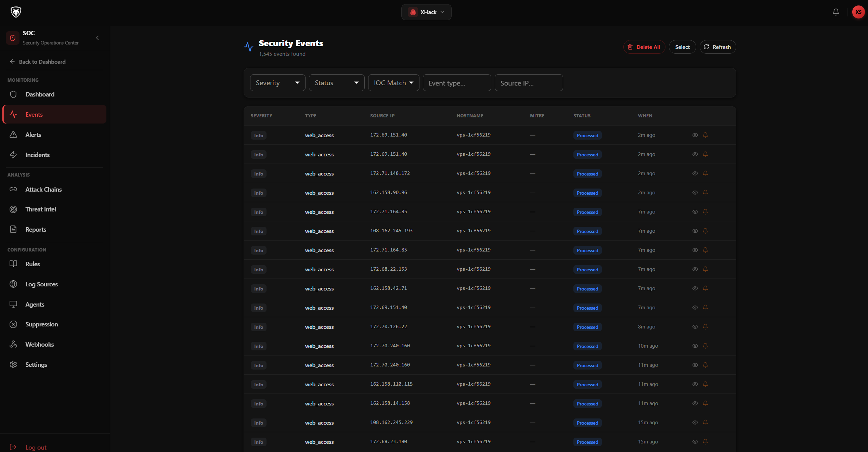View event from 108.162.245.193
868x452 pixels.
click(x=695, y=231)
